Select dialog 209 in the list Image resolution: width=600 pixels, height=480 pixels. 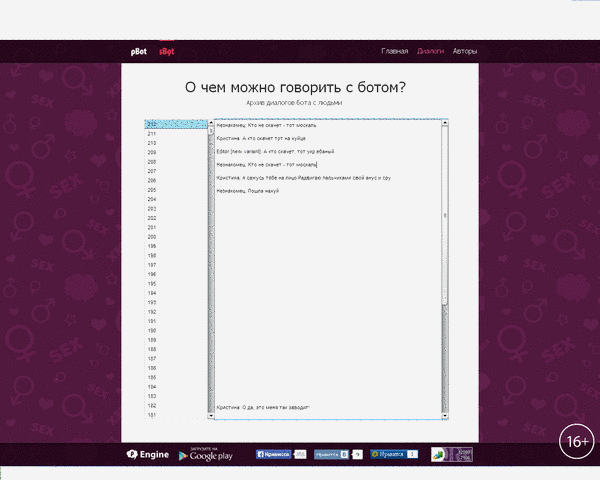tap(176, 152)
